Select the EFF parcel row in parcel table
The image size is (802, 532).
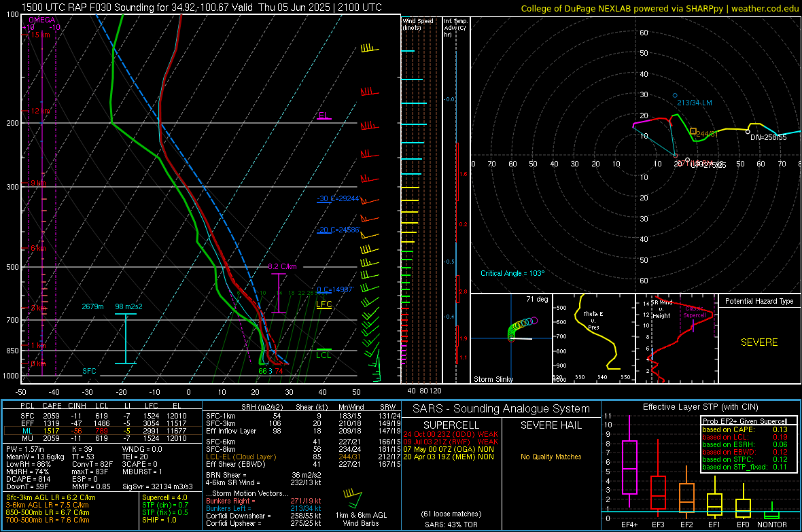(103, 423)
